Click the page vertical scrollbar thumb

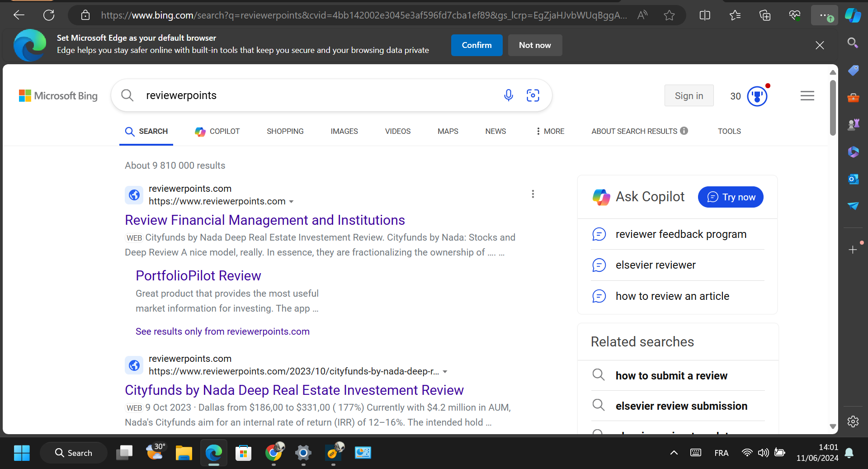coord(833,108)
